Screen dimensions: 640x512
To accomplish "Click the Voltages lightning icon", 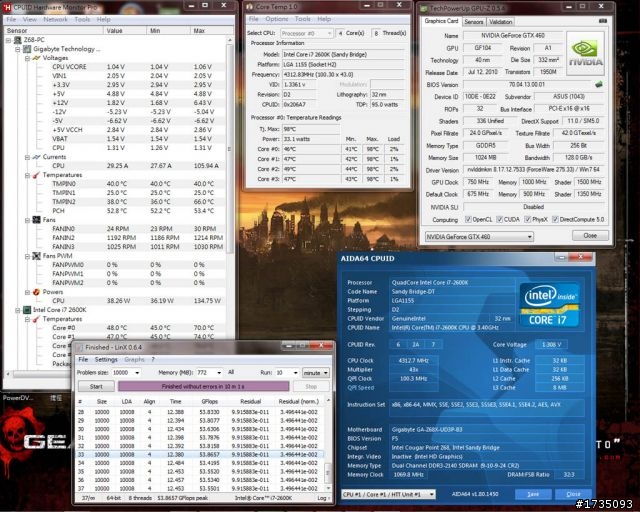I will (x=36, y=58).
